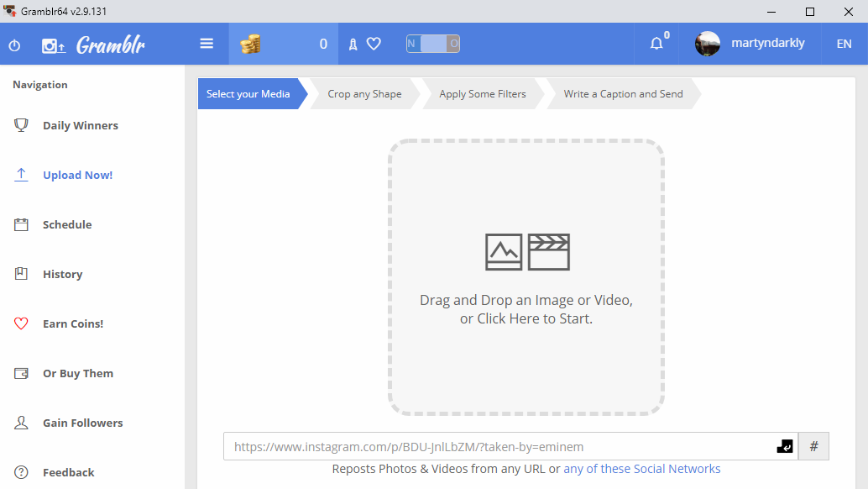Click the Schedule calendar icon
868x489 pixels.
point(21,224)
